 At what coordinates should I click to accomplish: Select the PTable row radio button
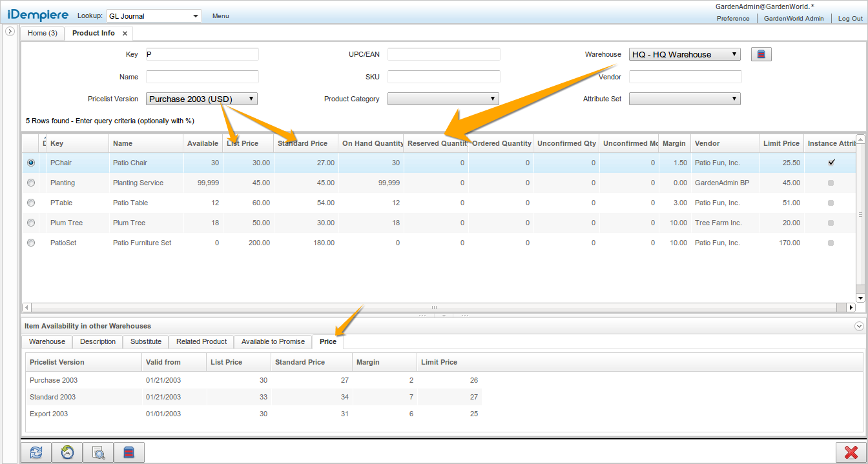[31, 203]
